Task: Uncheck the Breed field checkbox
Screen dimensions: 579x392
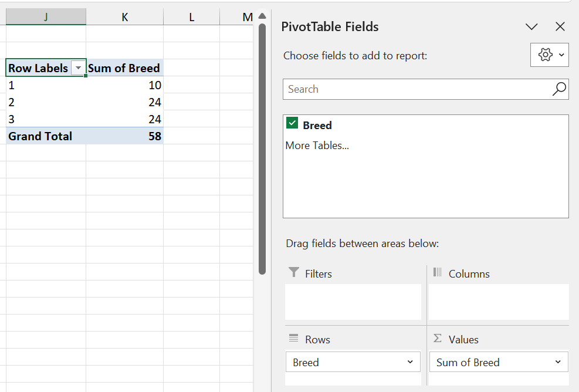Action: [292, 123]
